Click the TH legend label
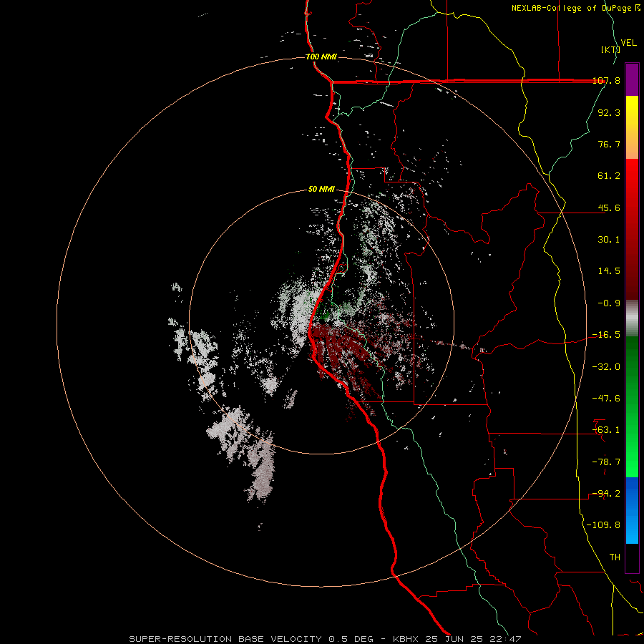The height and width of the screenshot is (644, 644). (x=615, y=557)
